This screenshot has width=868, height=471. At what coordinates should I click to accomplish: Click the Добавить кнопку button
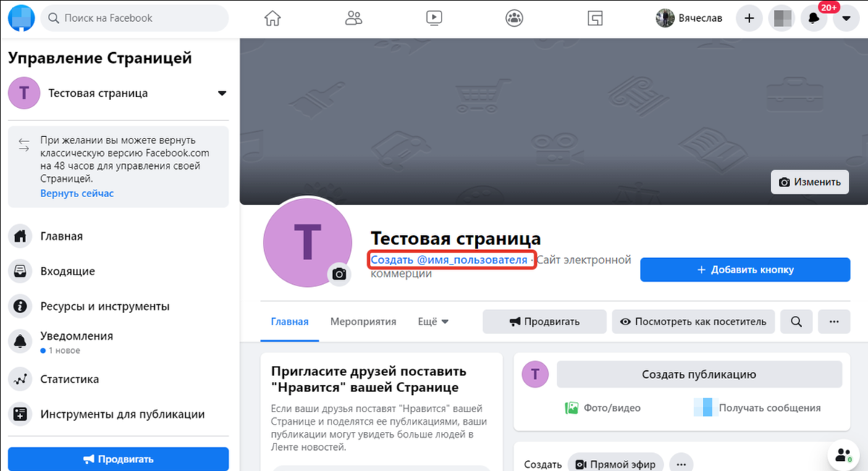(745, 270)
